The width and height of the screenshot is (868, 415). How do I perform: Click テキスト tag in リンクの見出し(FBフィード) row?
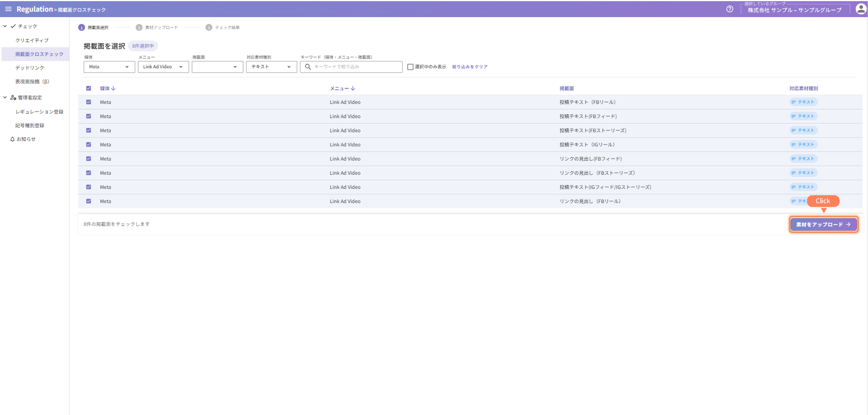point(803,159)
